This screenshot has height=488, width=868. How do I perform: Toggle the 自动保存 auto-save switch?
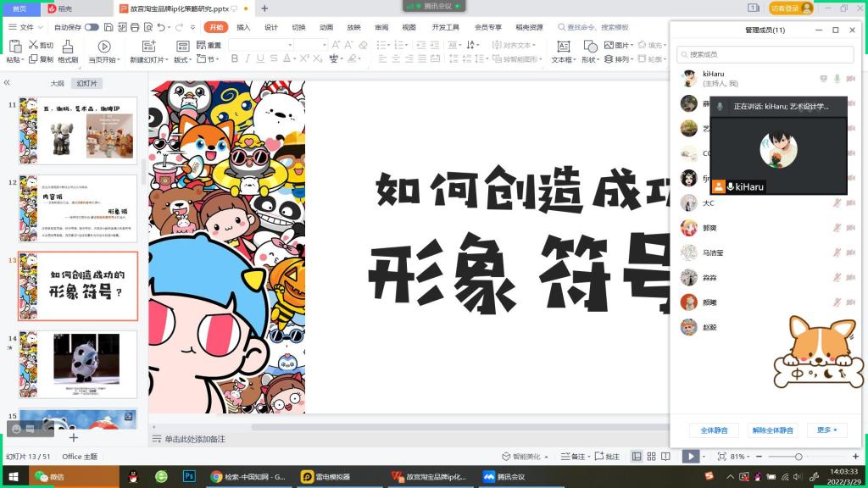[x=92, y=27]
